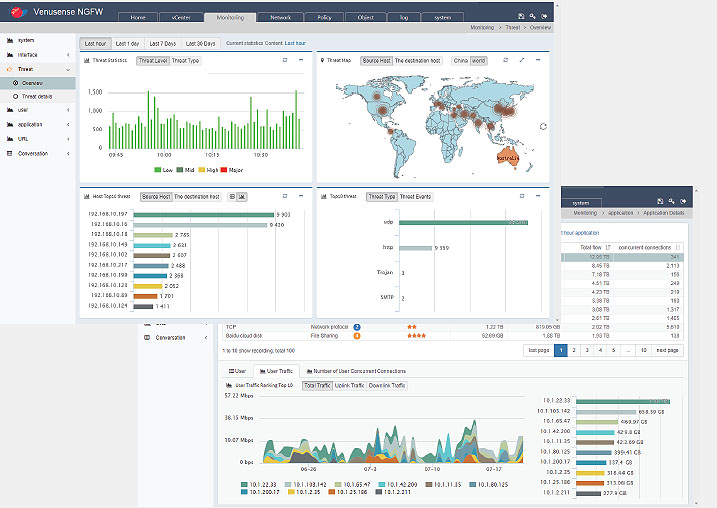Viewport: 717px width, 508px height.
Task: Select the Last 7 Days range
Action: pos(163,44)
